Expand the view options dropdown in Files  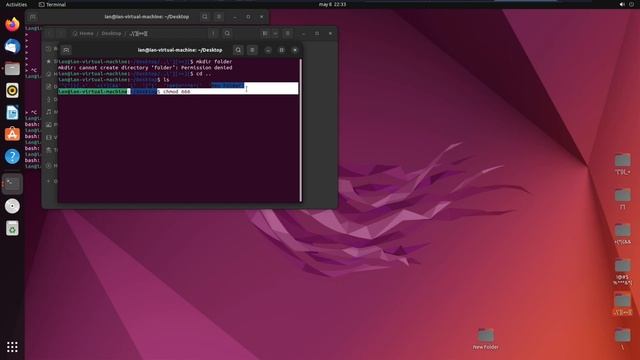276,33
